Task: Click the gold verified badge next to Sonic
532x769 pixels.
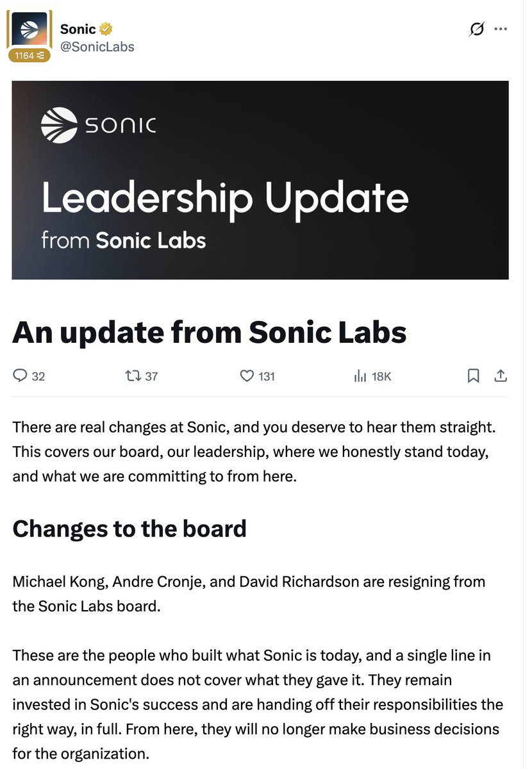Action: (106, 29)
